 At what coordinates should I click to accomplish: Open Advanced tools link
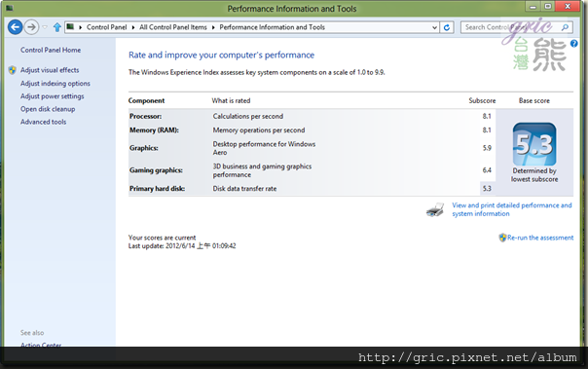(x=43, y=122)
